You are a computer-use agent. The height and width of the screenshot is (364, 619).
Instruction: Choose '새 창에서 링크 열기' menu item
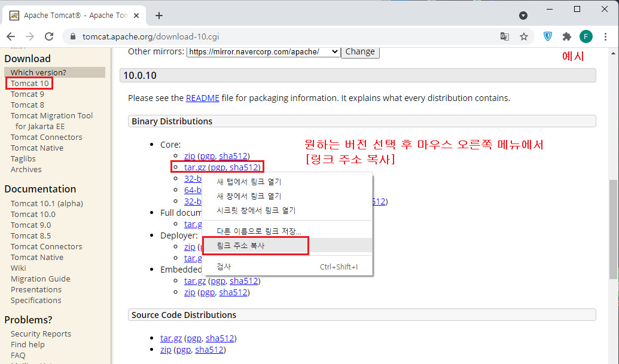point(288,196)
